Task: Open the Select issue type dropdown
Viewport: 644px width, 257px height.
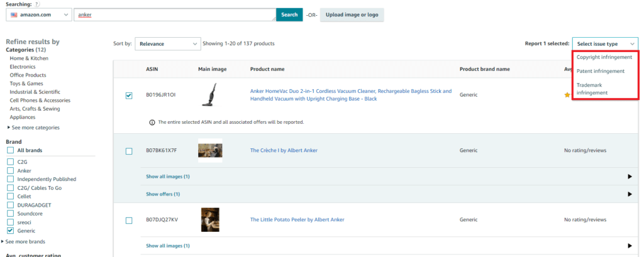Action: (605, 44)
